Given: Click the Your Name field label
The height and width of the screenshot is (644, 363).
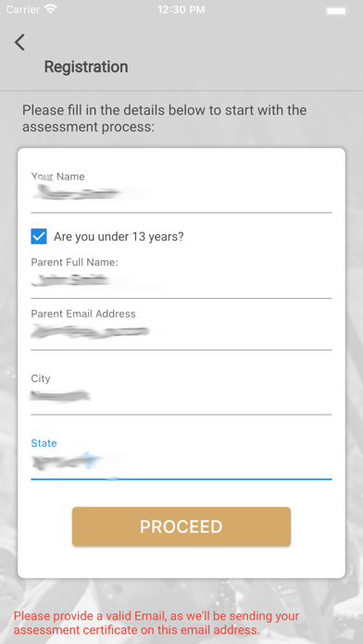Looking at the screenshot, I should coord(58,177).
